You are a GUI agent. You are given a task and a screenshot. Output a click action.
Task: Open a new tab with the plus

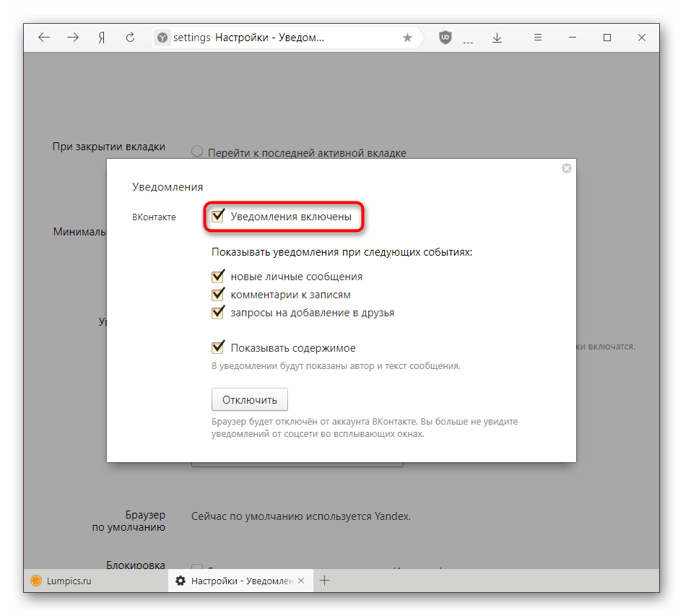pos(324,581)
